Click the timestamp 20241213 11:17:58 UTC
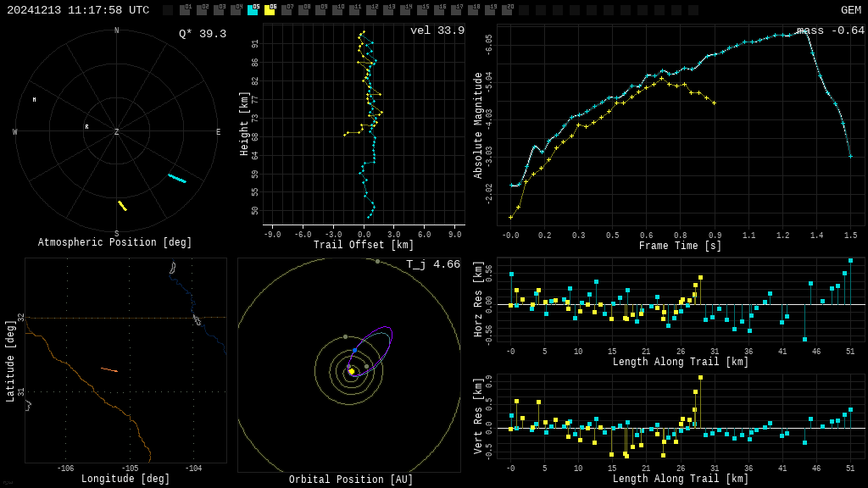Screen dimensions: 868x488 point(78,10)
